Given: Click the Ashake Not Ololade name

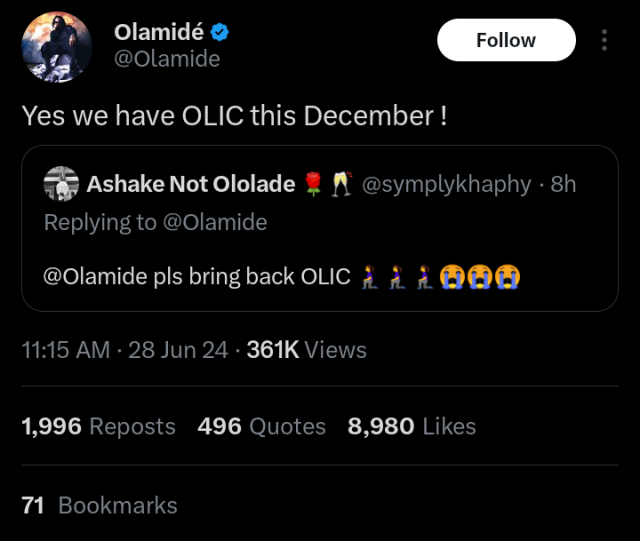Looking at the screenshot, I should tap(191, 184).
